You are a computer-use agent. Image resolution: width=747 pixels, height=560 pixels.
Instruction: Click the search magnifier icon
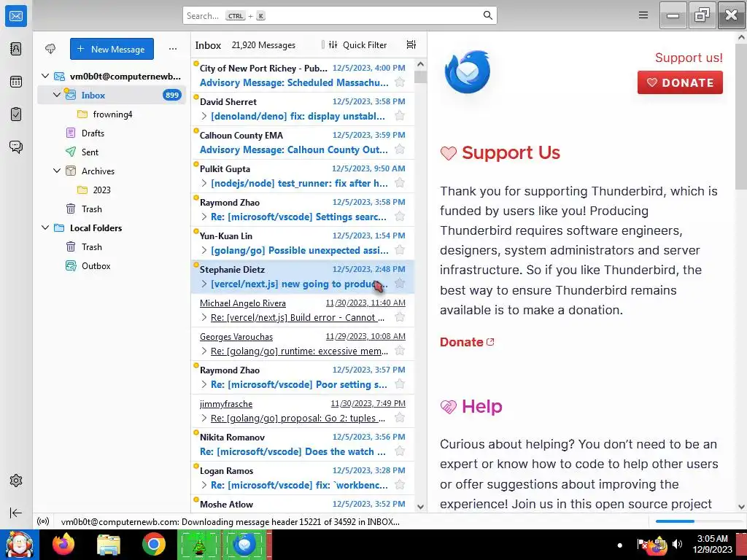tap(487, 15)
